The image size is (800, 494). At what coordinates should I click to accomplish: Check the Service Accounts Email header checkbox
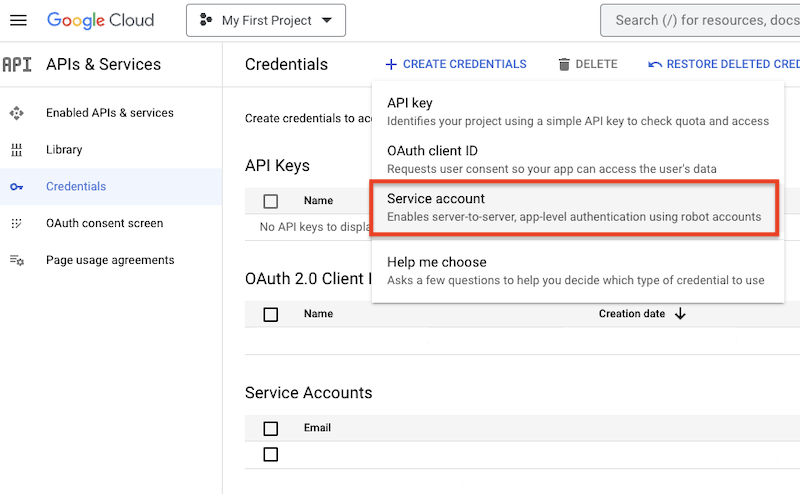pyautogui.click(x=270, y=428)
